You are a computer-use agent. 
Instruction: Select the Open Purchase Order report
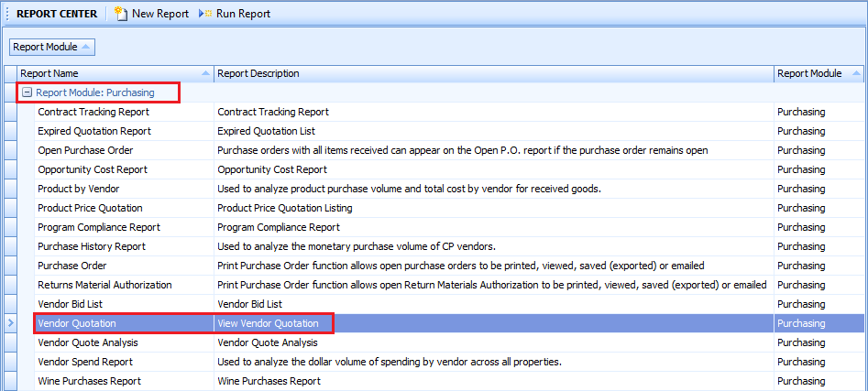coord(85,150)
